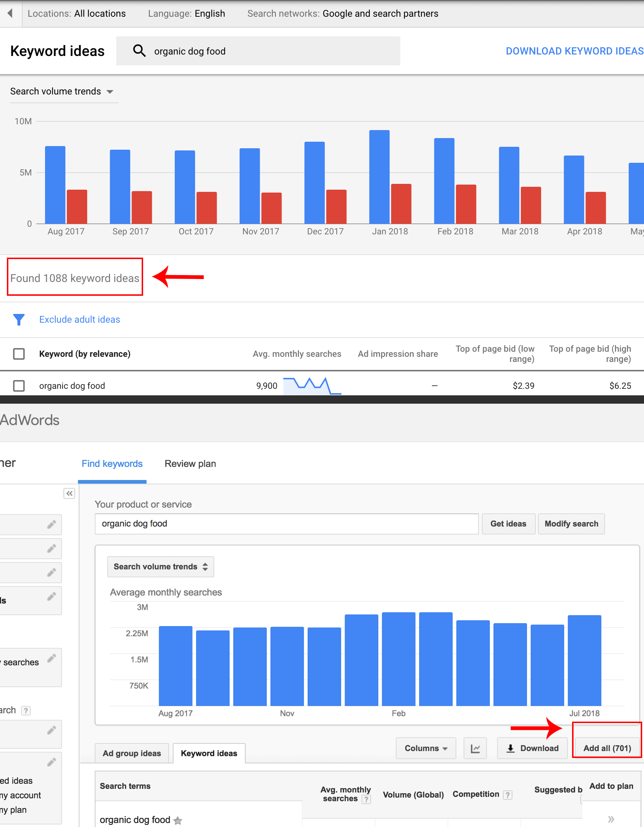The height and width of the screenshot is (827, 644).
Task: Click the Language: English setting
Action: click(x=187, y=14)
